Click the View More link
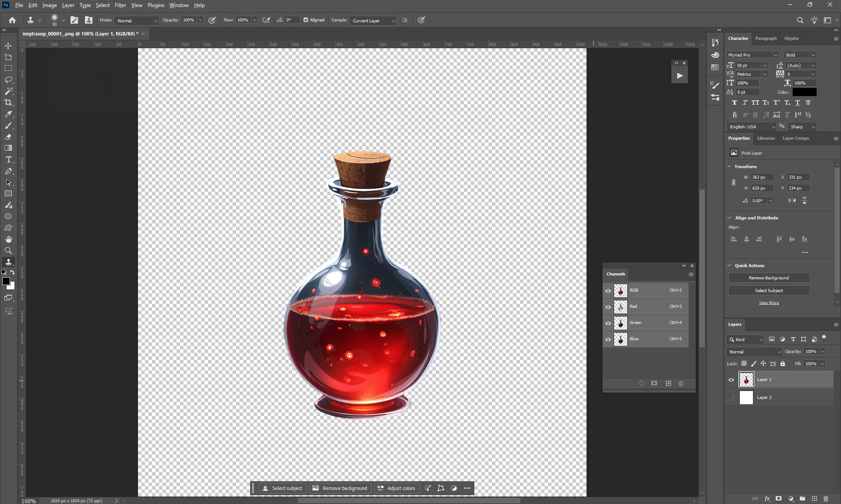Viewport: 841px width, 504px height. pyautogui.click(x=769, y=303)
